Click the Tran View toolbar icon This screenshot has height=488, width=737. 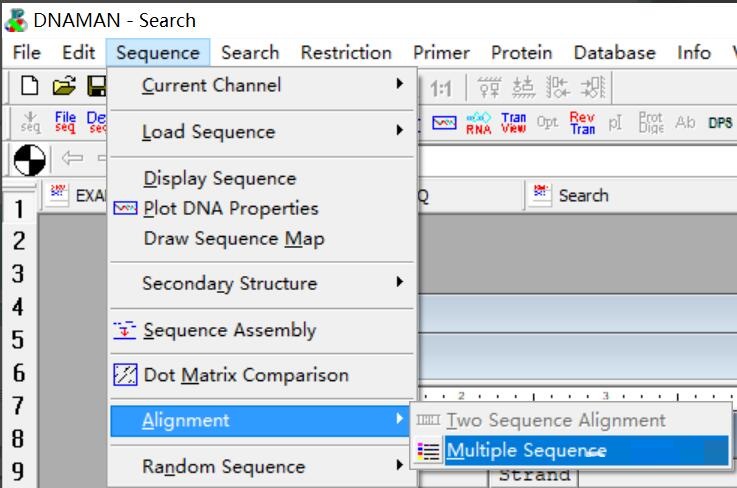click(x=513, y=123)
